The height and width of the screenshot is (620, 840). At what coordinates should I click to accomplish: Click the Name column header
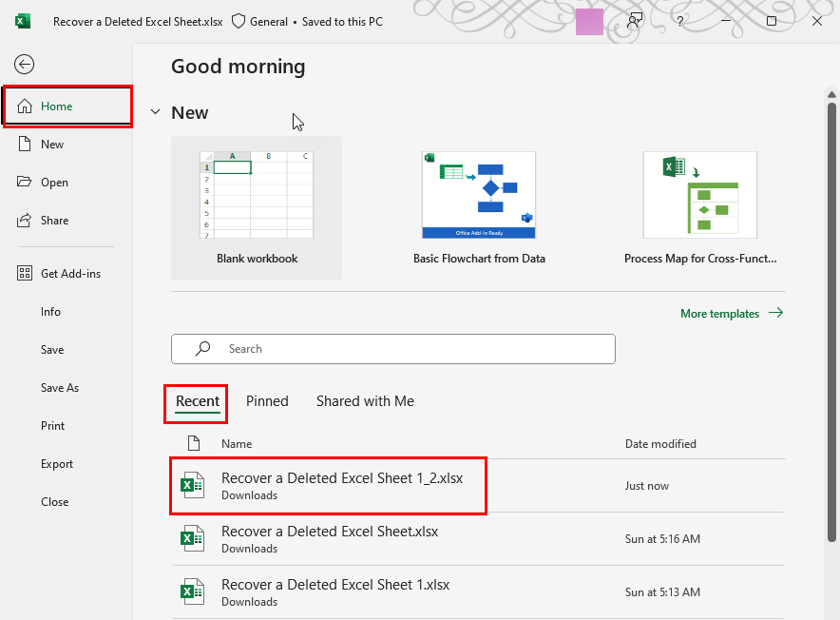click(x=237, y=443)
